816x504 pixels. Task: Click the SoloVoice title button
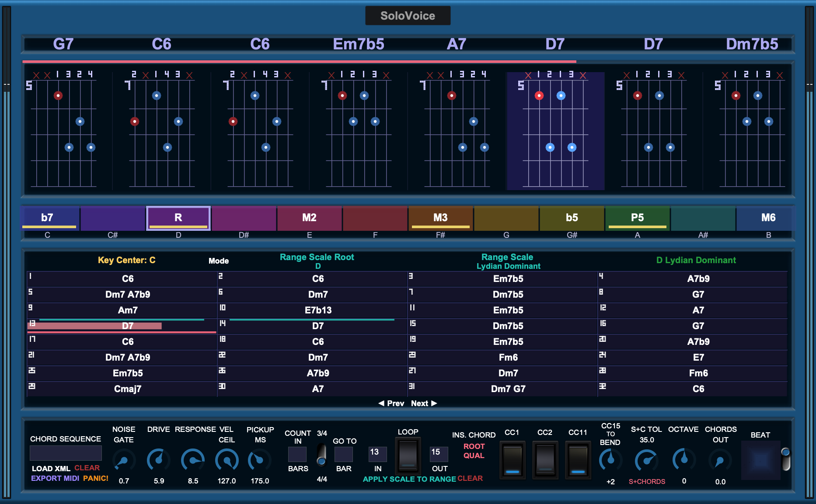(x=408, y=16)
